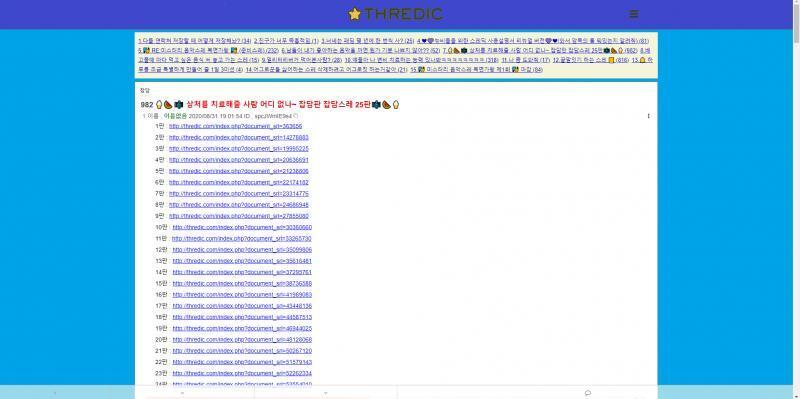This screenshot has width=800, height=399.
Task: Click the green poster name 이름없음
Action: pyautogui.click(x=175, y=116)
